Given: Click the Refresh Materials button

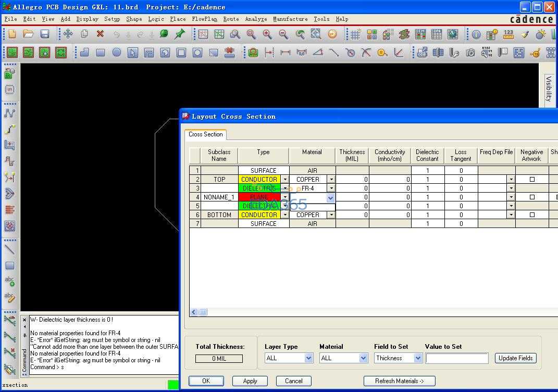Looking at the screenshot, I should (x=399, y=381).
